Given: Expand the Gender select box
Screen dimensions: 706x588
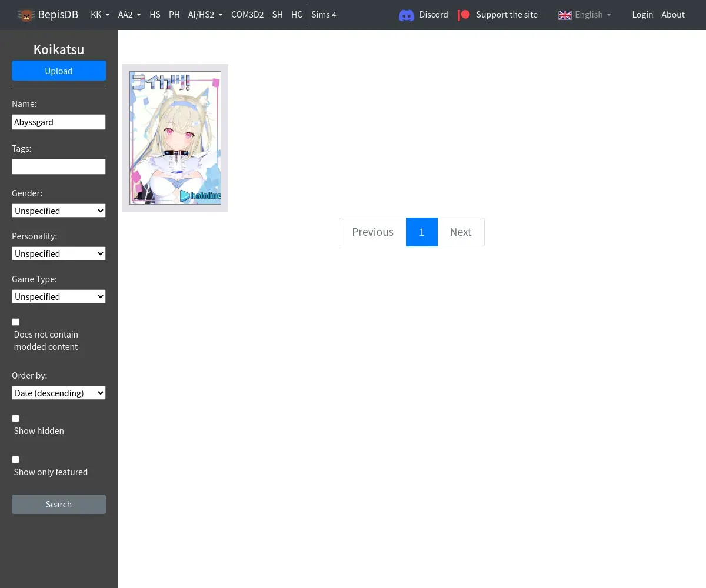Looking at the screenshot, I should 59,211.
